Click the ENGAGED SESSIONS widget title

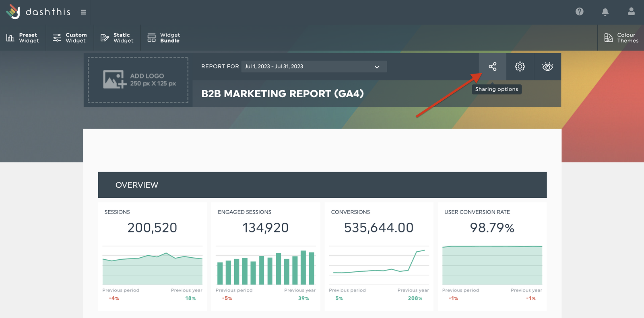244,212
